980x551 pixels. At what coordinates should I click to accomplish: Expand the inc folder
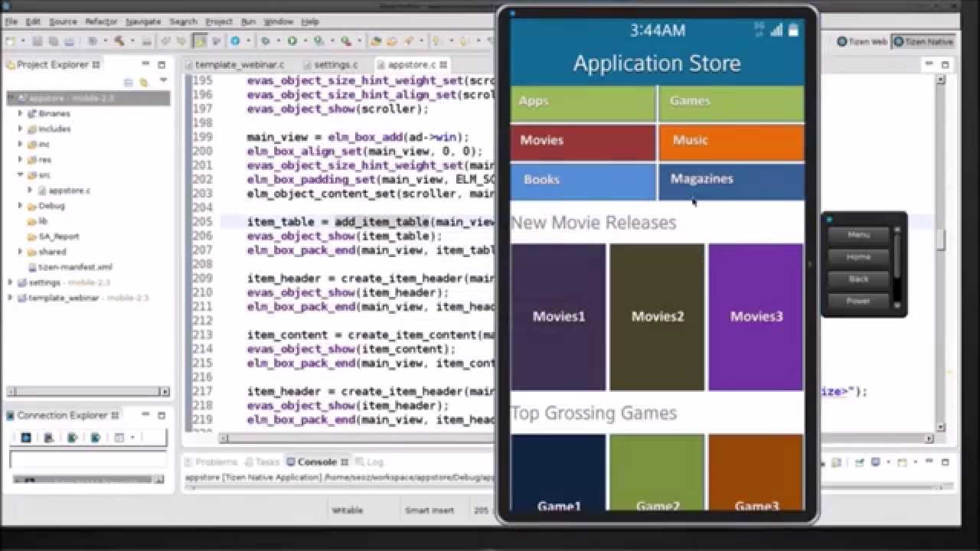click(x=21, y=144)
